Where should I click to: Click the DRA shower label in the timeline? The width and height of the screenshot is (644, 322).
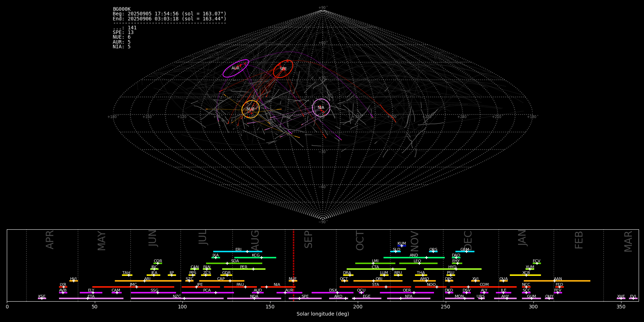point(347,273)
